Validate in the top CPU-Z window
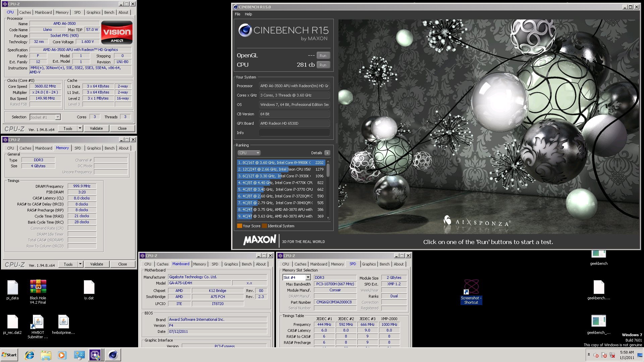644x362 pixels. pos(96,128)
